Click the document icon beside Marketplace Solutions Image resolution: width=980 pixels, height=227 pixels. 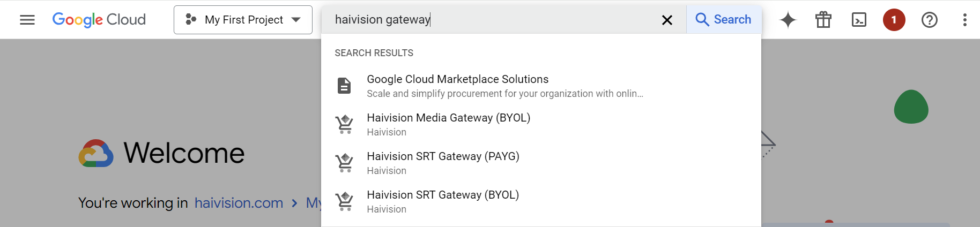(x=344, y=86)
